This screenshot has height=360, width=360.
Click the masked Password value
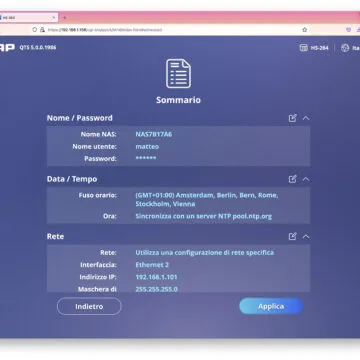(x=146, y=158)
